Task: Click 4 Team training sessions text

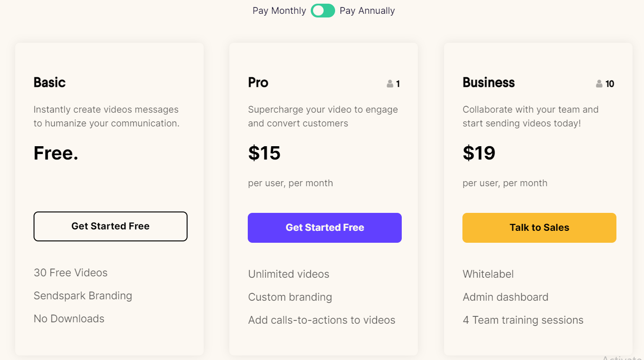Action: point(523,320)
